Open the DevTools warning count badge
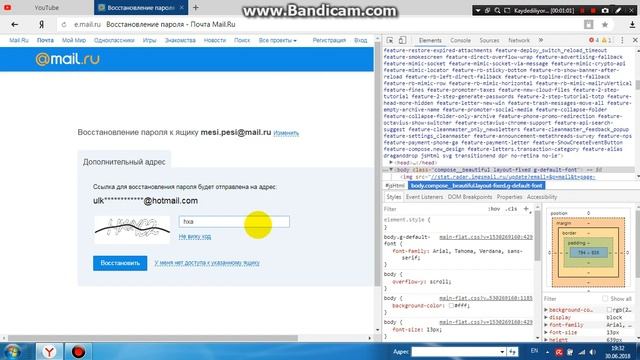Screen dimensions: 640x360 pos(607,40)
